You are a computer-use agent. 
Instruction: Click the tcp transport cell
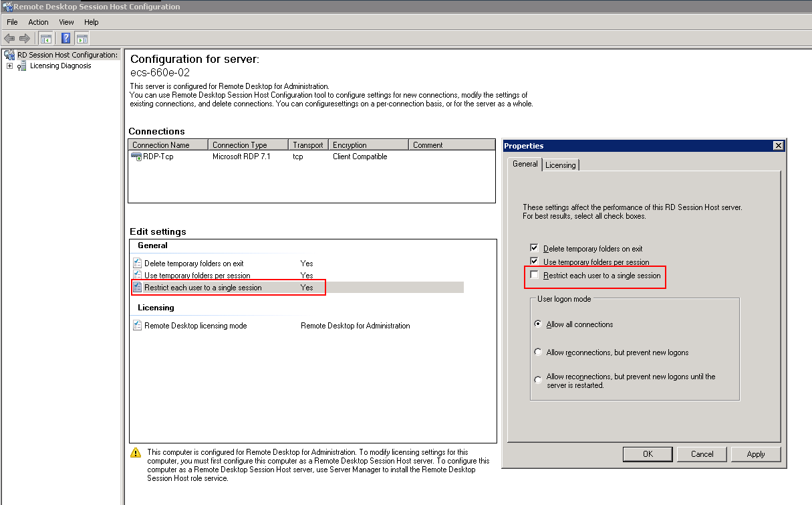298,157
